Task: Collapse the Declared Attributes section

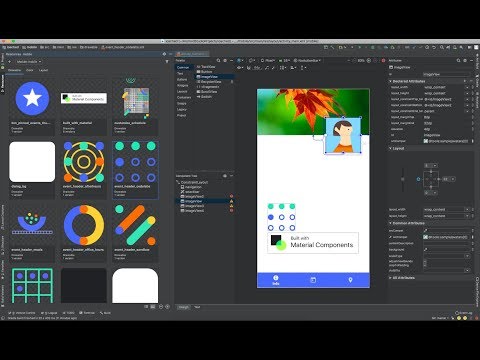Action: click(391, 81)
